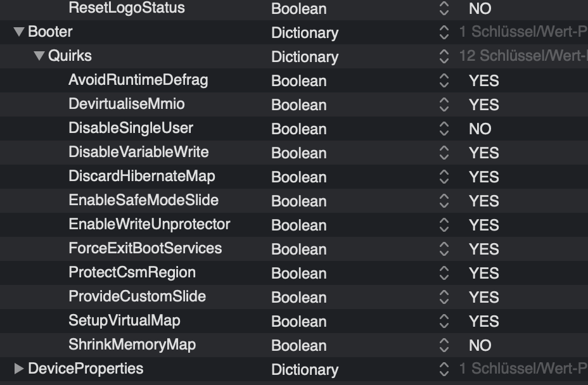Click the Booter row type stepper
This screenshot has width=588, height=385.
tap(444, 33)
